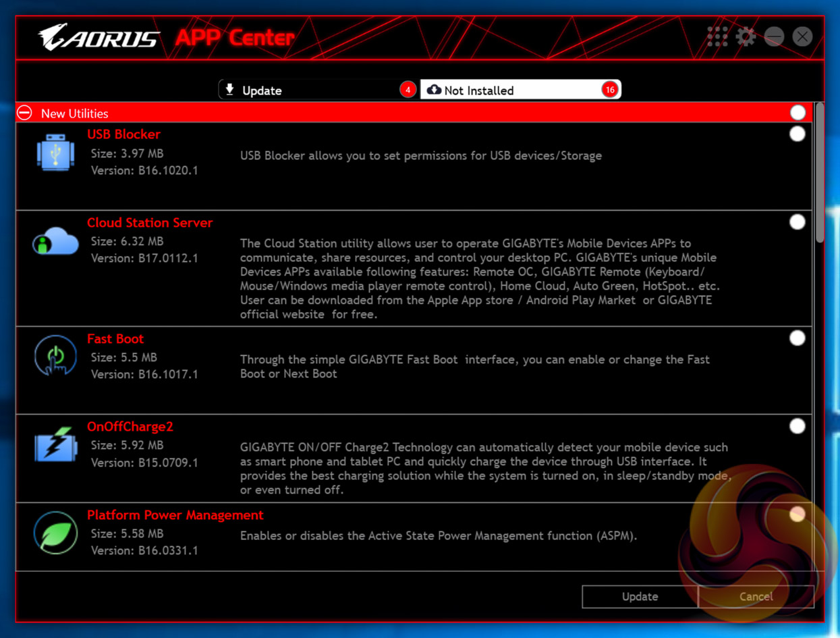Click the OnOffCharge2 title
Viewport: 840px width, 638px height.
[130, 427]
